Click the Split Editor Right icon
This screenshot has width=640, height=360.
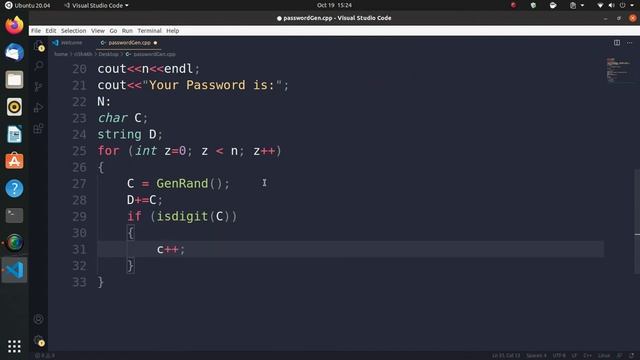pos(617,43)
